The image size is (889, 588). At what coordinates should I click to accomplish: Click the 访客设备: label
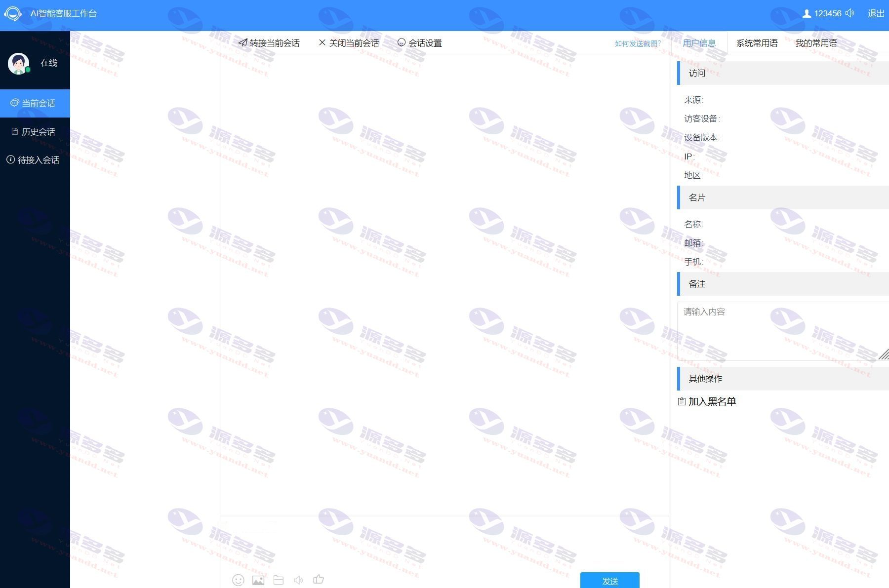tap(702, 118)
